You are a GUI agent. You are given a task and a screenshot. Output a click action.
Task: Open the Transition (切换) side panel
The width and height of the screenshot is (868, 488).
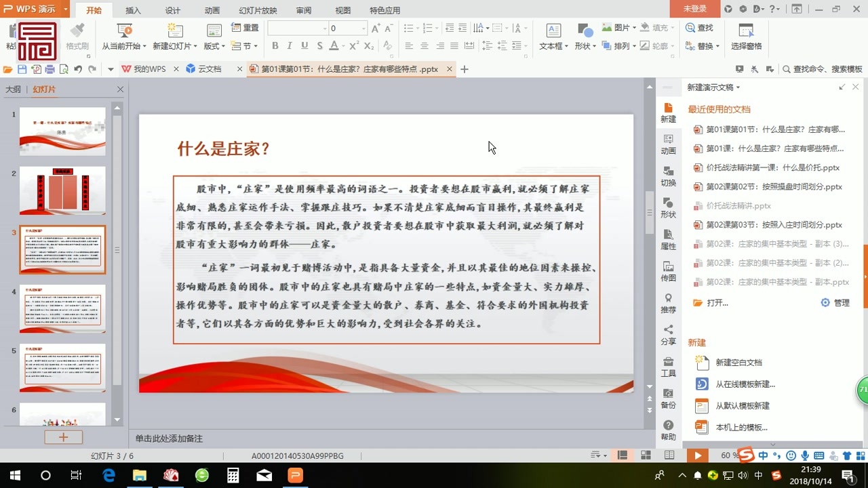pyautogui.click(x=668, y=175)
